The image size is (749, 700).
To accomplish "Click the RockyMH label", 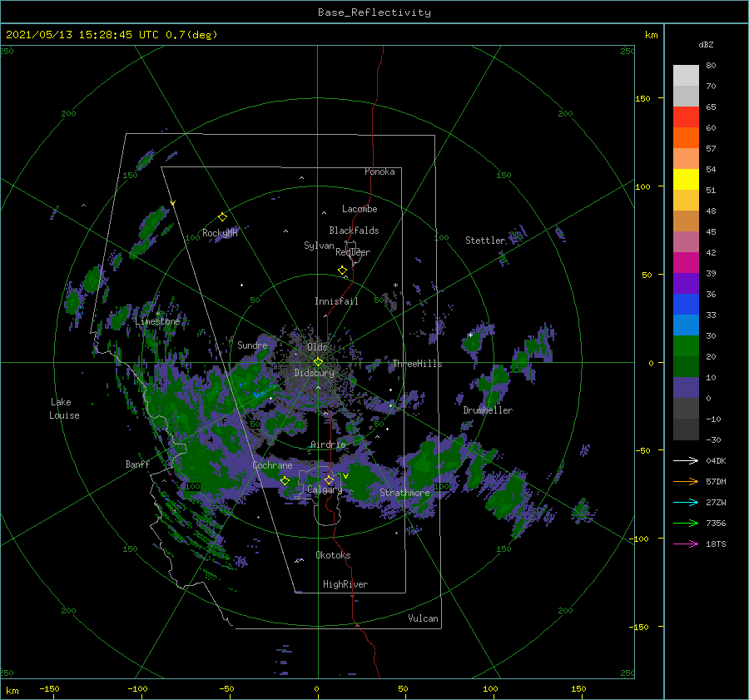I will 220,233.
